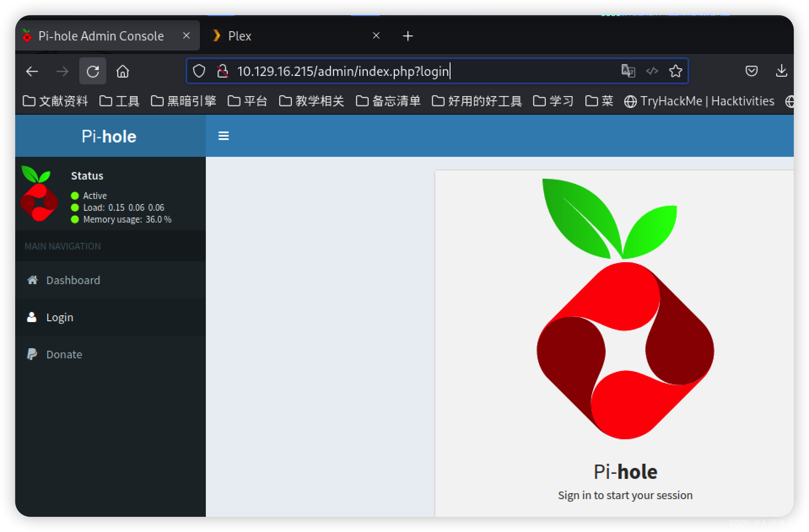Open the 菜 bookmark folder
Image resolution: width=809 pixels, height=532 pixels.
tap(599, 101)
